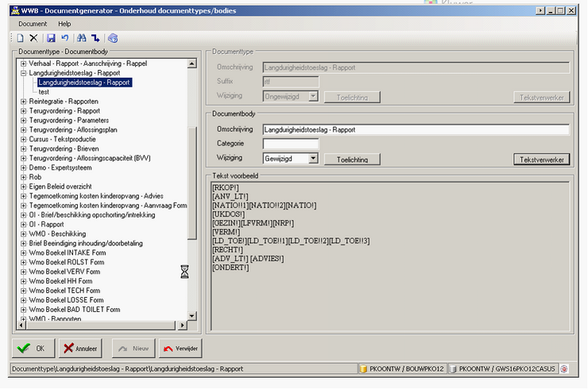The image size is (588, 389).
Task: Click Tekstverwerker button in Documentbody section
Action: pos(541,160)
